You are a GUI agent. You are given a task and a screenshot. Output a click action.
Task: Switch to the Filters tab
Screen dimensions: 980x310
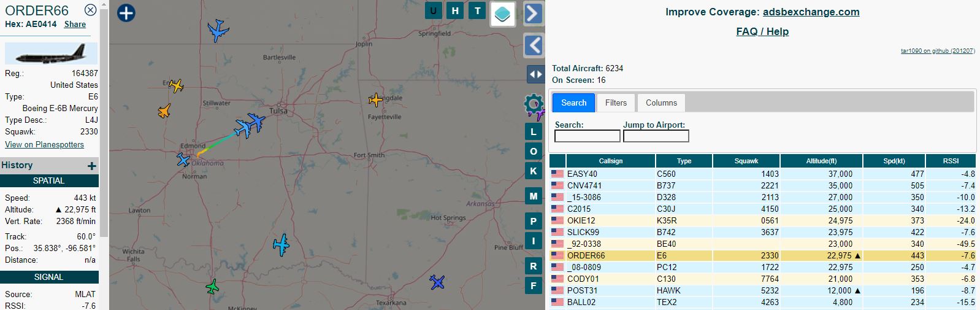tap(616, 103)
